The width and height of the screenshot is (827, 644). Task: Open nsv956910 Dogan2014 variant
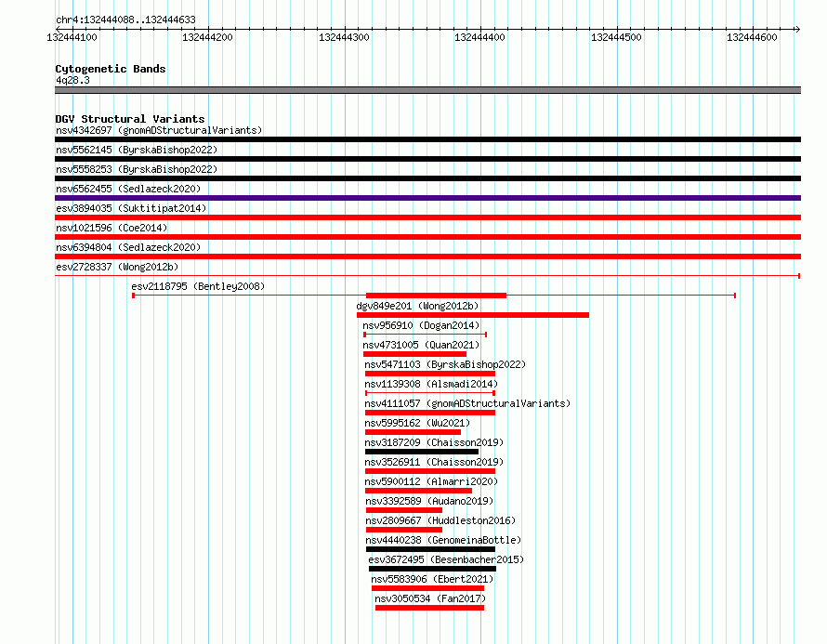421,325
